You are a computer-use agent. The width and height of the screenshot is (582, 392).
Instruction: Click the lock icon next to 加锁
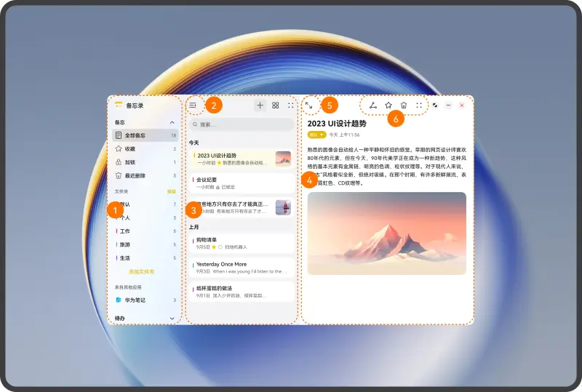pyautogui.click(x=119, y=162)
